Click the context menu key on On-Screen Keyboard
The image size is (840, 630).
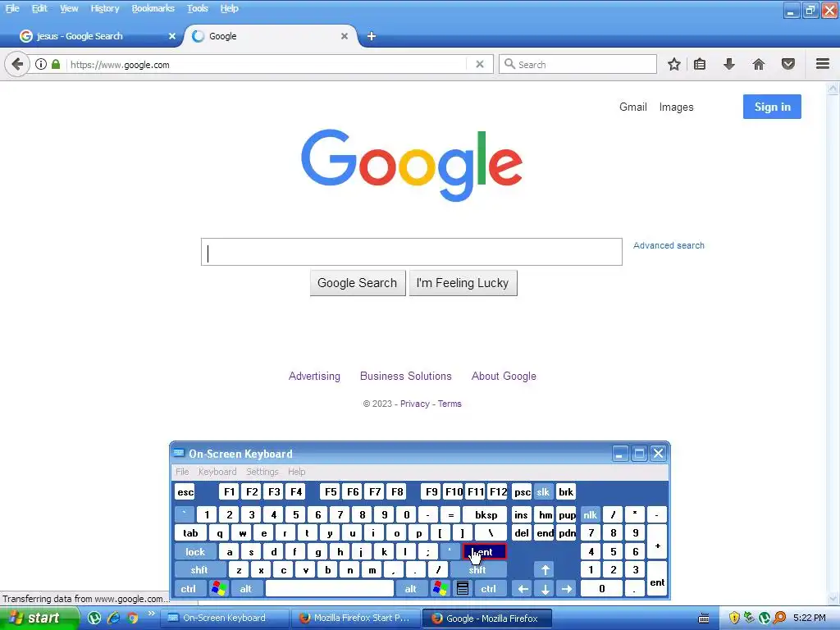(463, 589)
